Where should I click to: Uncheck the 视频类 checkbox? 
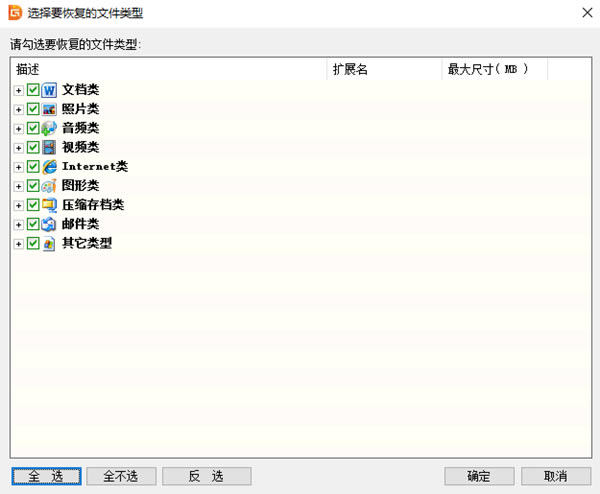click(x=33, y=147)
